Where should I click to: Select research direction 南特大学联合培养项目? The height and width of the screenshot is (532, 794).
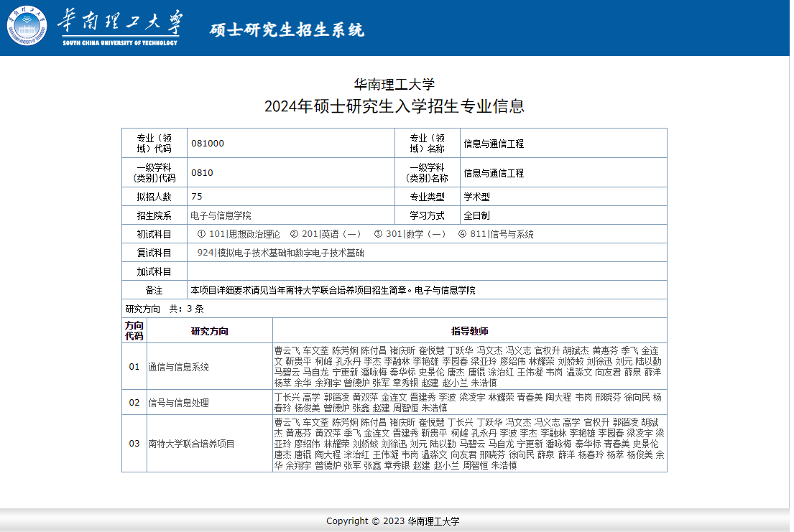[x=191, y=444]
